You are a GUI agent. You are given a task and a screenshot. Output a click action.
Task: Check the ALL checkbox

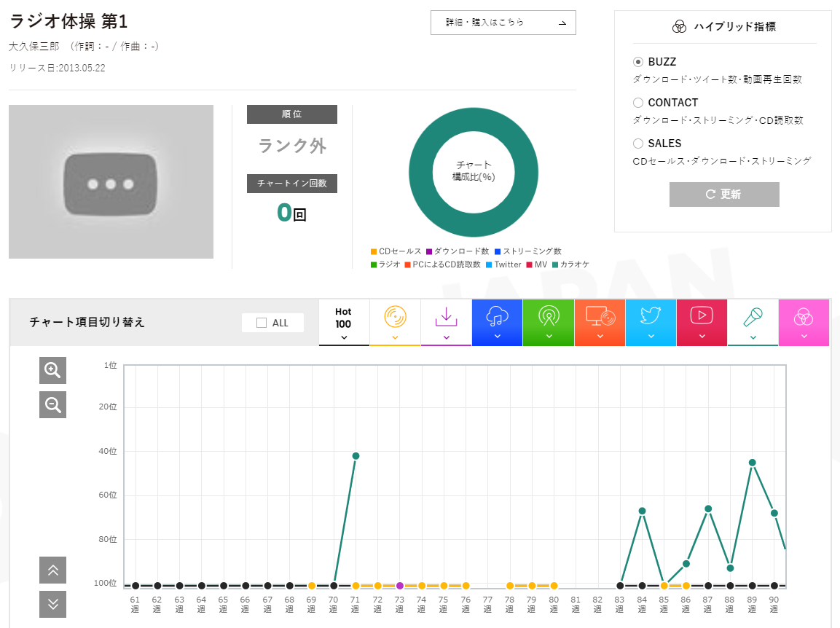coord(262,323)
